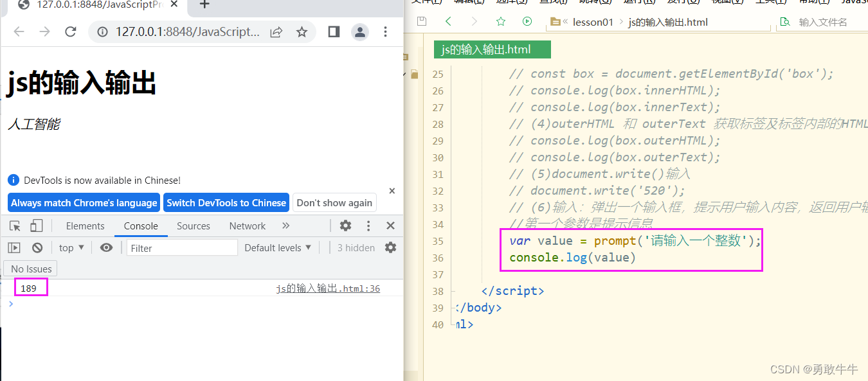
Task: Click line number 36 in editor
Action: [438, 258]
